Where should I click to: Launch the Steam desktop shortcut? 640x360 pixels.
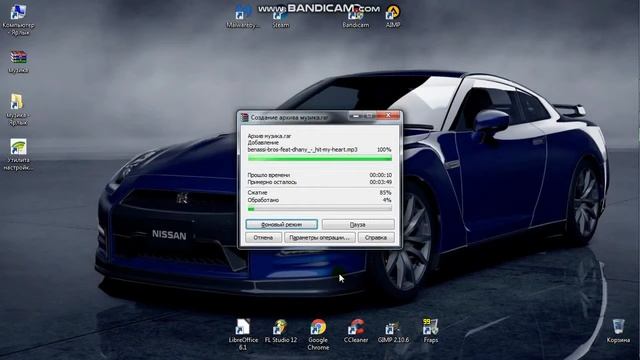[280, 17]
